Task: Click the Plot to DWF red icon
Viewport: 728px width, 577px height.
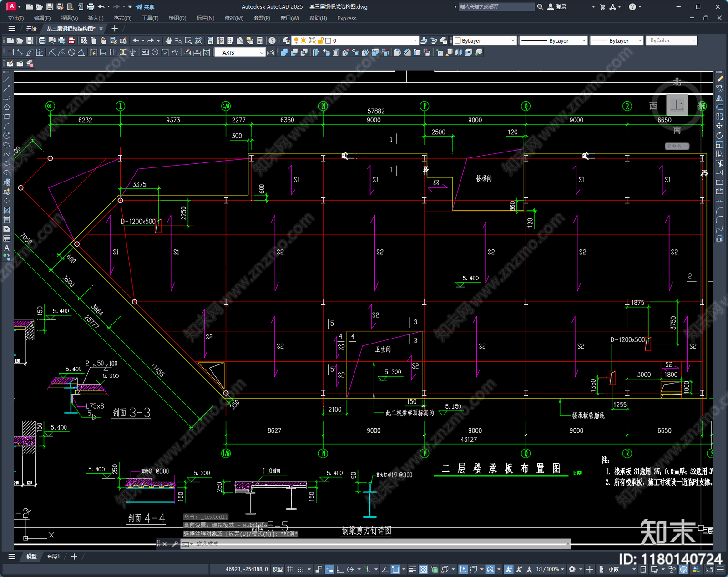Action: click(71, 40)
